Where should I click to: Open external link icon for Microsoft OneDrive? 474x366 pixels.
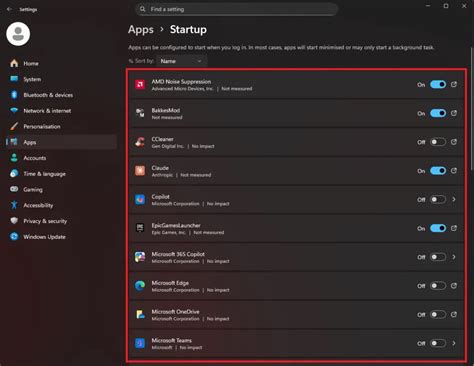(454, 314)
